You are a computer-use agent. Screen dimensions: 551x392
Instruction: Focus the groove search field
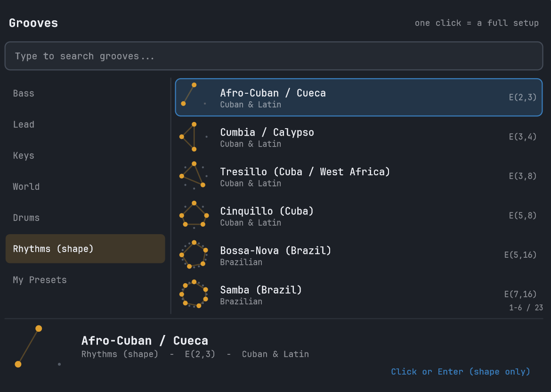(274, 56)
